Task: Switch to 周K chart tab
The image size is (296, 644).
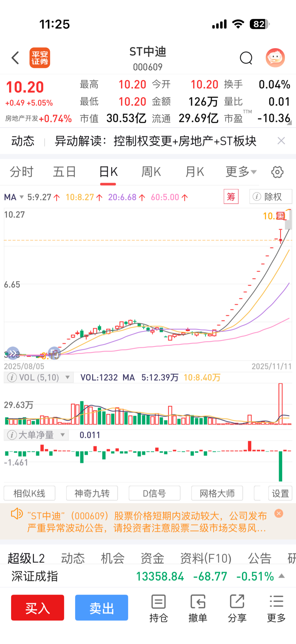Action: coord(151,172)
